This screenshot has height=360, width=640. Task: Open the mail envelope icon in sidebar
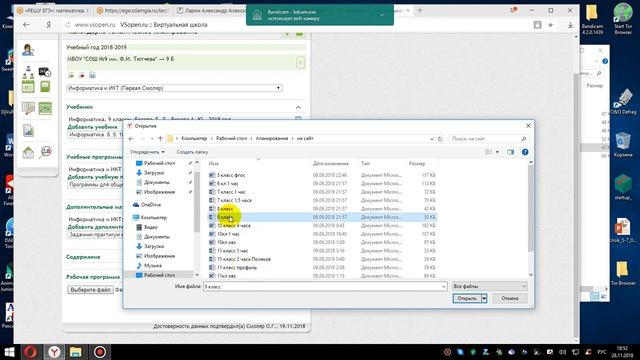point(28,153)
